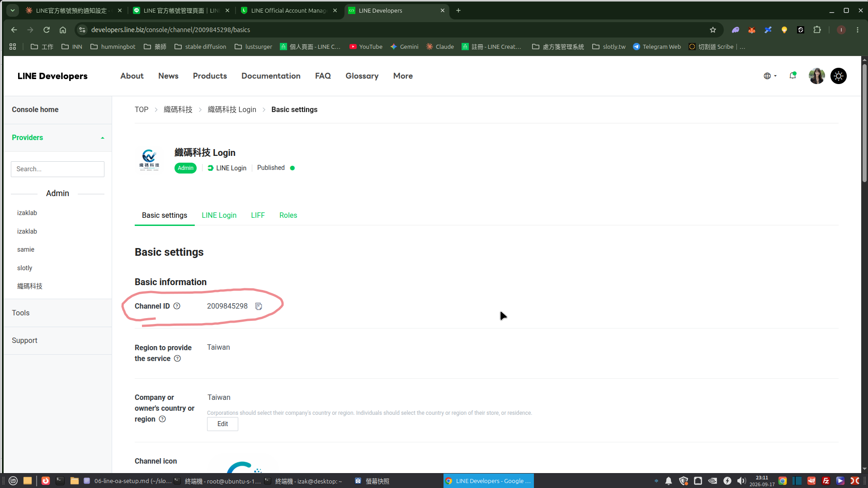Bookmark this page with the star icon
The width and height of the screenshot is (868, 488).
pyautogui.click(x=713, y=30)
